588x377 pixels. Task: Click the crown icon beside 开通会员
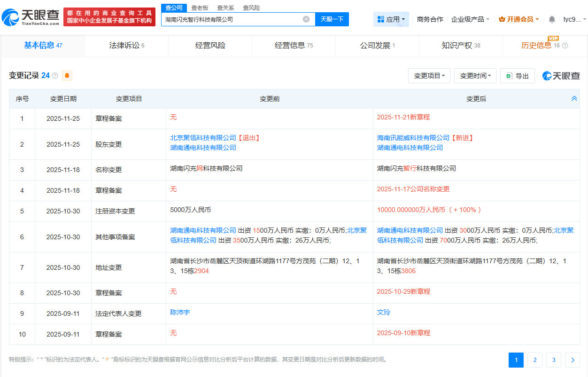pos(503,18)
